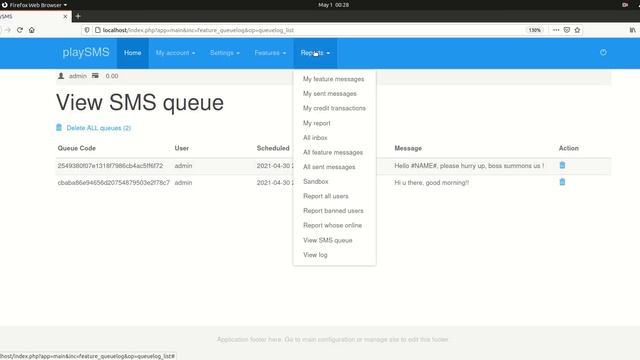The width and height of the screenshot is (640, 360).
Task: Open Report all users
Action: [x=325, y=196]
